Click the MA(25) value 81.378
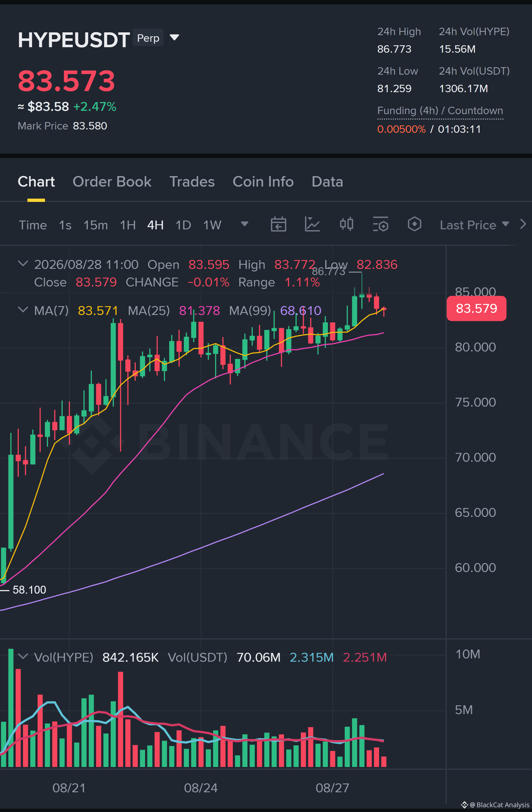 200,311
